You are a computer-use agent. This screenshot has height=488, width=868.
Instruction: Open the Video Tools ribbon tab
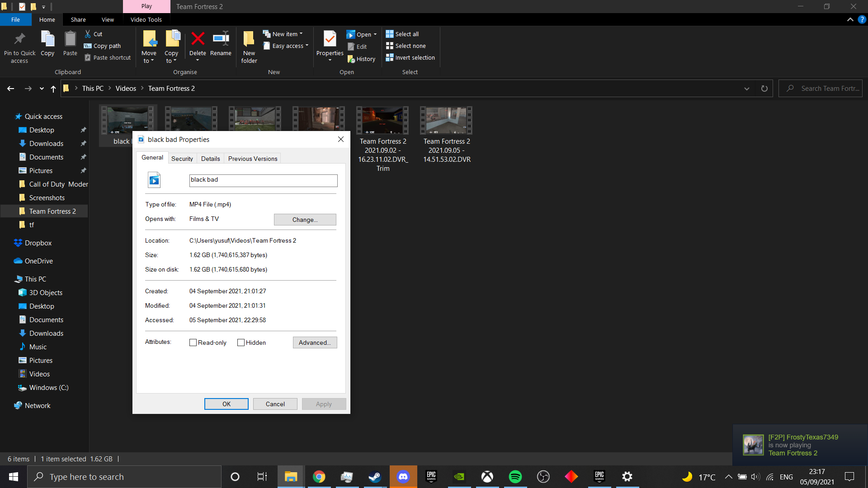[146, 19]
